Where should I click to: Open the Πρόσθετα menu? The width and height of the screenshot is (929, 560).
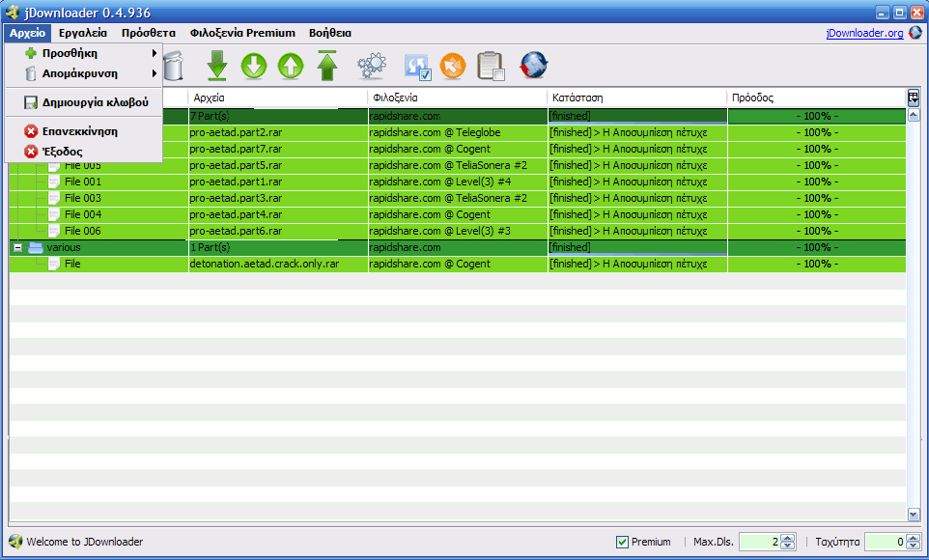pyautogui.click(x=148, y=33)
